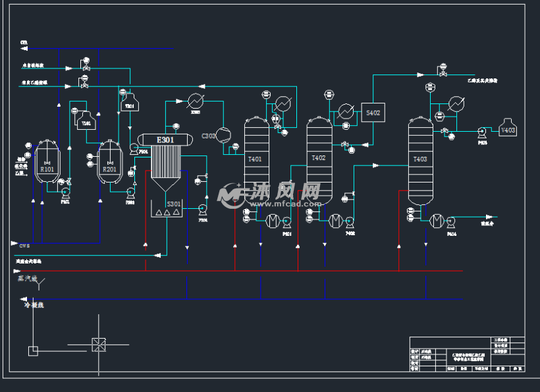Click the crosshair pickbox cursor
The image size is (540, 392).
99,345
